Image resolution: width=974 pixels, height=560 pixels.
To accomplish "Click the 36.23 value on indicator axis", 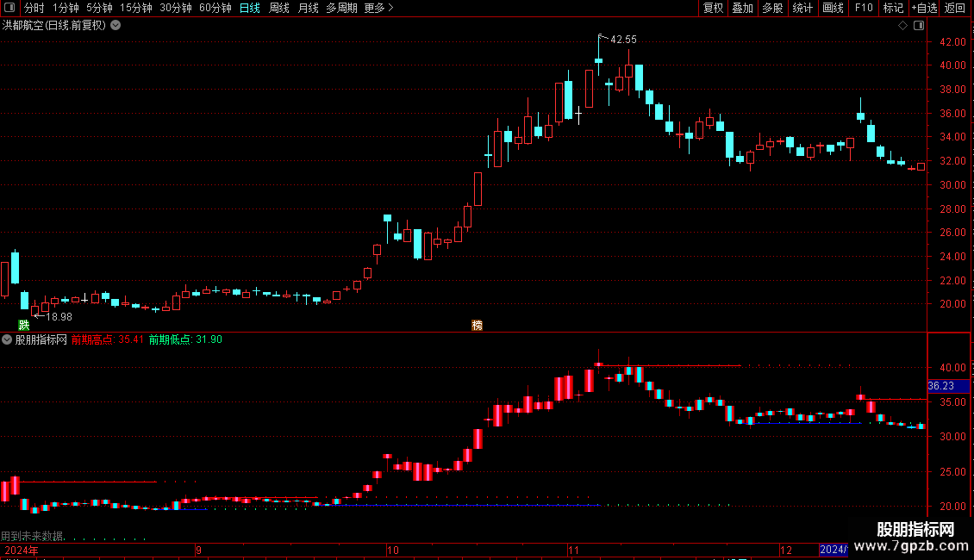I will (941, 386).
